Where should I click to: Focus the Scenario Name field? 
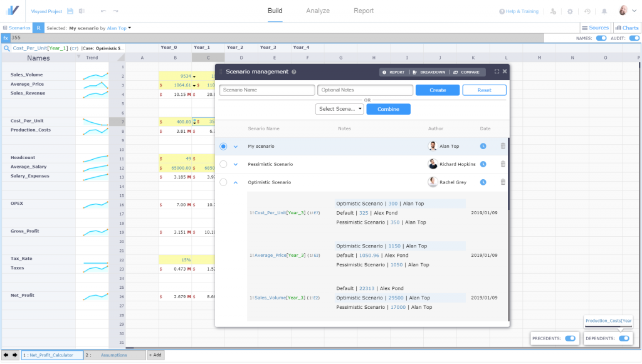pyautogui.click(x=267, y=90)
